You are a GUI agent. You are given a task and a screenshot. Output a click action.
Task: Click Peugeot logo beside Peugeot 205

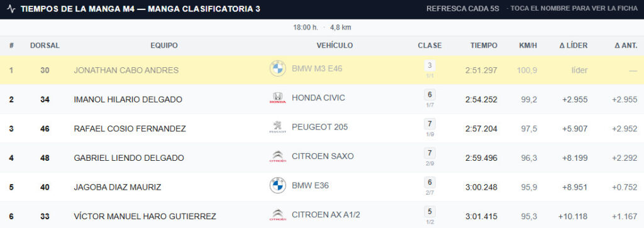tap(277, 127)
